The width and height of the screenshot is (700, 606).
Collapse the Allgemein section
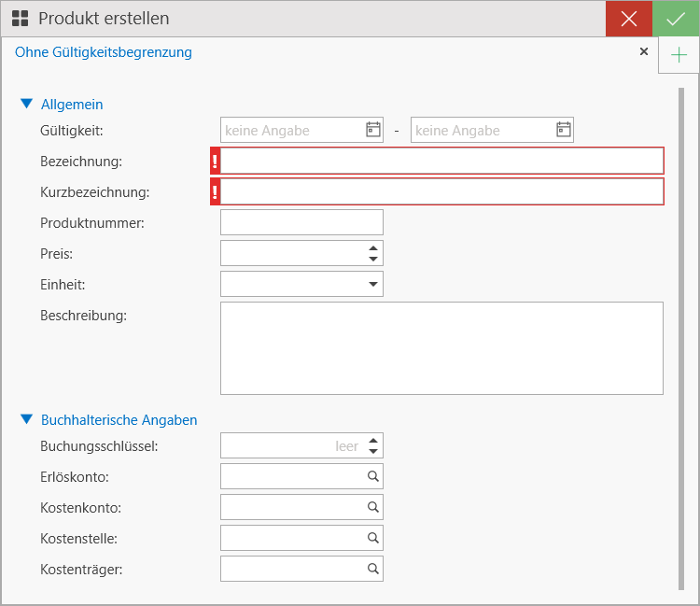(x=27, y=104)
